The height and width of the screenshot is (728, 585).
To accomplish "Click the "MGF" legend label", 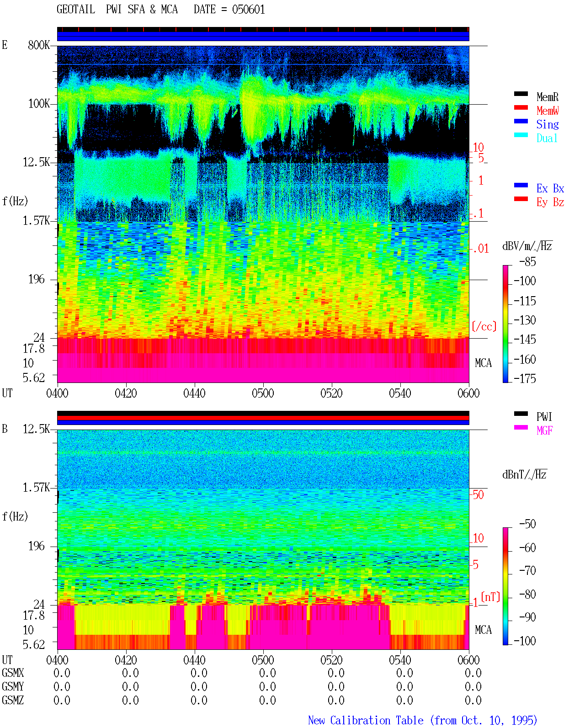I will tap(545, 430).
